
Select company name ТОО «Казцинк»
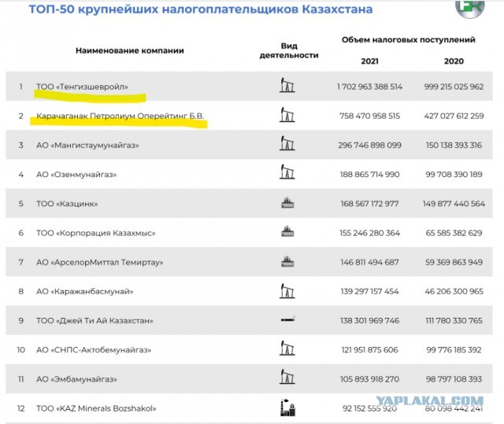click(67, 204)
